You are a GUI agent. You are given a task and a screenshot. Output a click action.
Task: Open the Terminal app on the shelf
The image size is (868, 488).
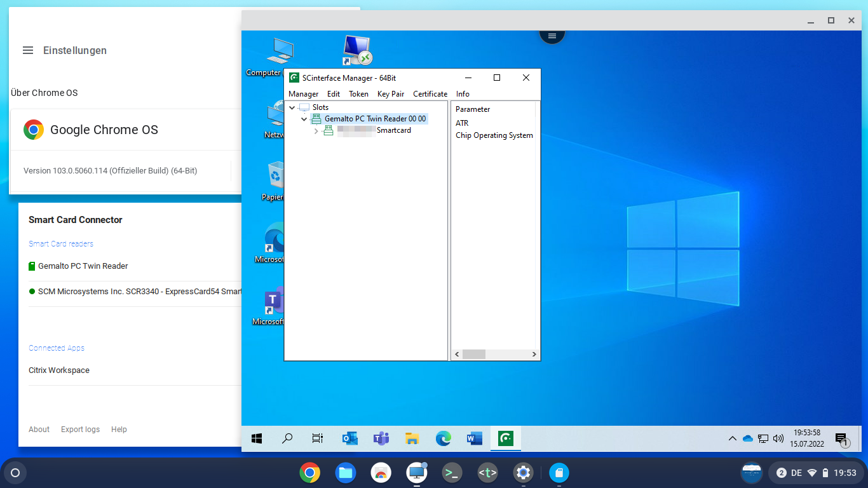pyautogui.click(x=452, y=473)
